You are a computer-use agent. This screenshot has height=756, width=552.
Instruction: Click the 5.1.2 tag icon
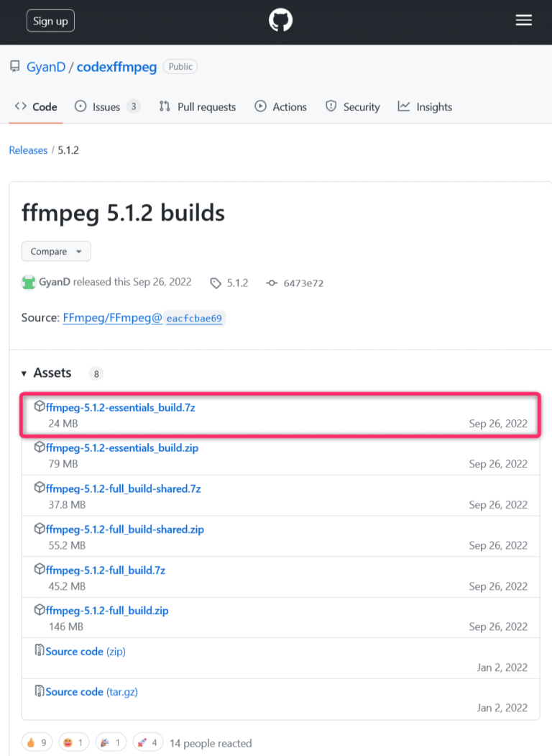[216, 283]
